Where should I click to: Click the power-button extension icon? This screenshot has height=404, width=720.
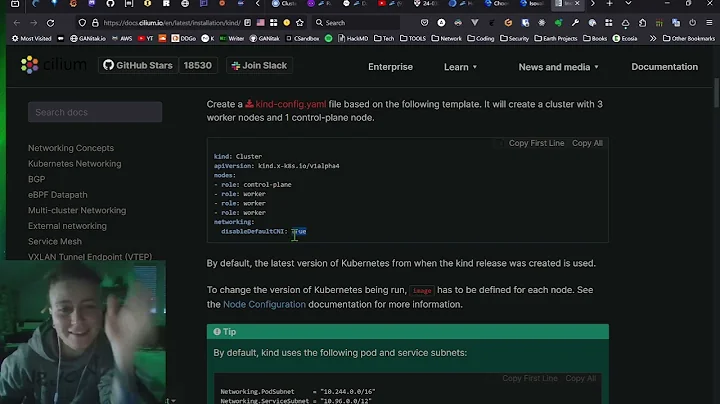click(x=692, y=22)
